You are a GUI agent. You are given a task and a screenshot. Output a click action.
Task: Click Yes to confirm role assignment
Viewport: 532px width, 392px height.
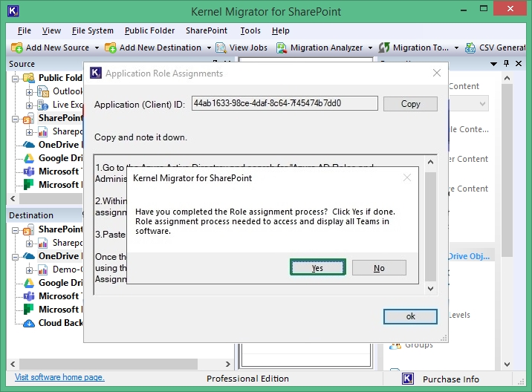(318, 268)
